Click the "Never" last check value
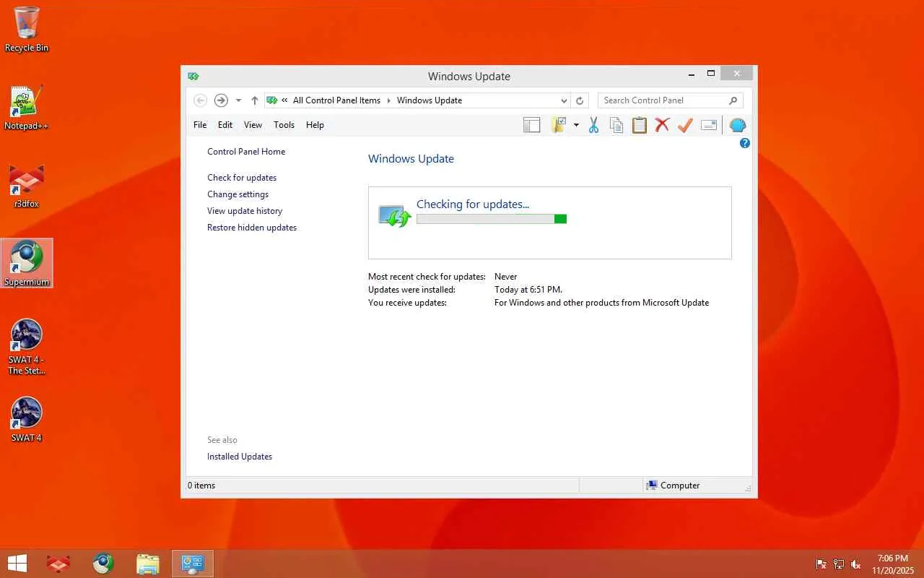Image resolution: width=924 pixels, height=578 pixels. [506, 277]
